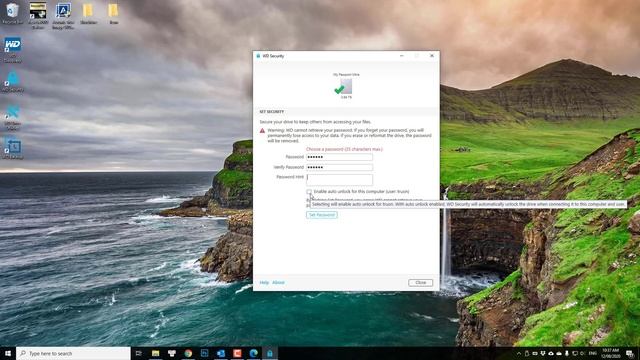This screenshot has height=360, width=640.
Task: Open the Windows Start menu
Action: click(8, 353)
